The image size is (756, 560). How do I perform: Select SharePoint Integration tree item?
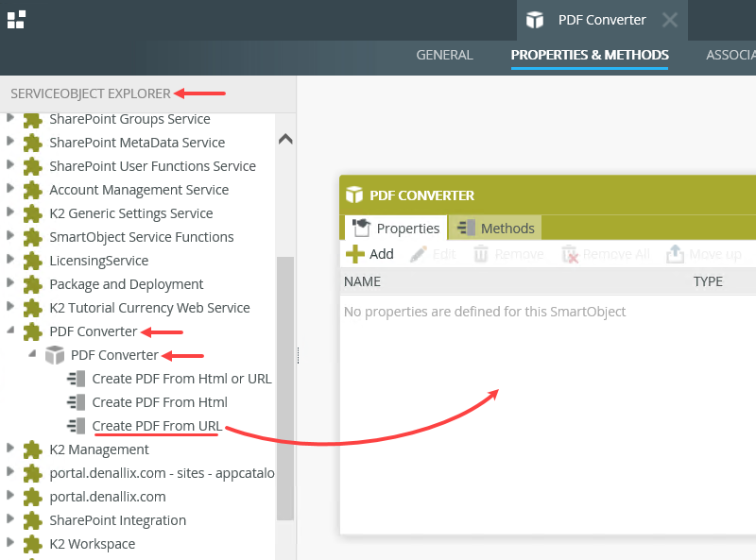tap(117, 520)
